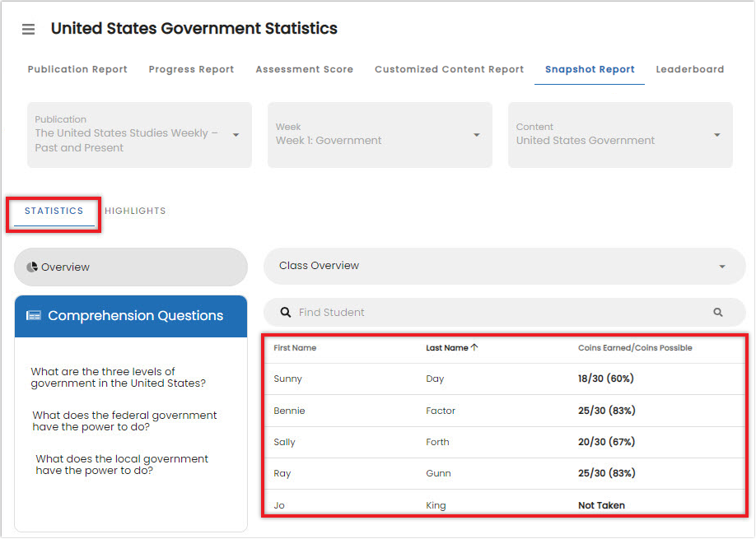This screenshot has width=756, height=539.
Task: Switch to the Assessment Score tab
Action: coord(305,69)
